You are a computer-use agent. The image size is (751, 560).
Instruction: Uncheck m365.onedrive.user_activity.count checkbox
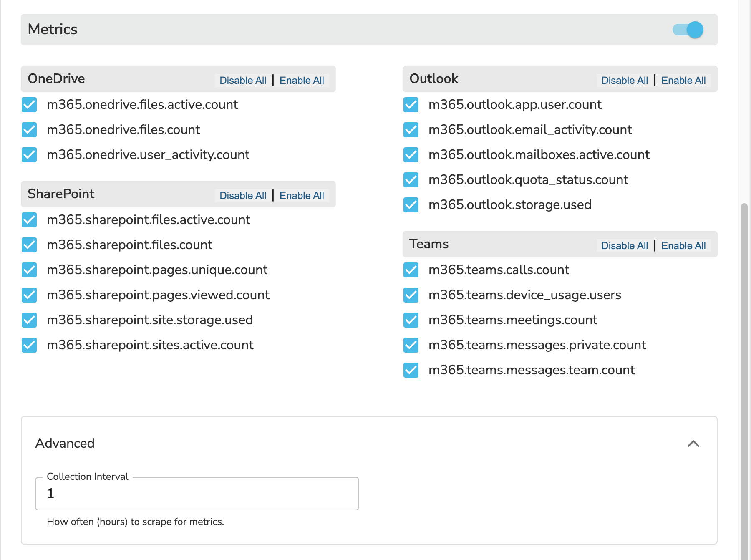coord(29,155)
